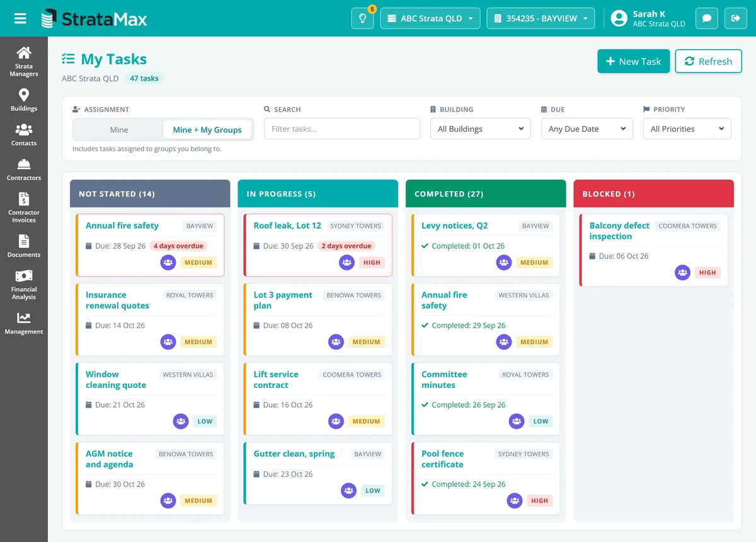Open the AGM notice and agenda task
The height and width of the screenshot is (542, 756).
point(110,459)
